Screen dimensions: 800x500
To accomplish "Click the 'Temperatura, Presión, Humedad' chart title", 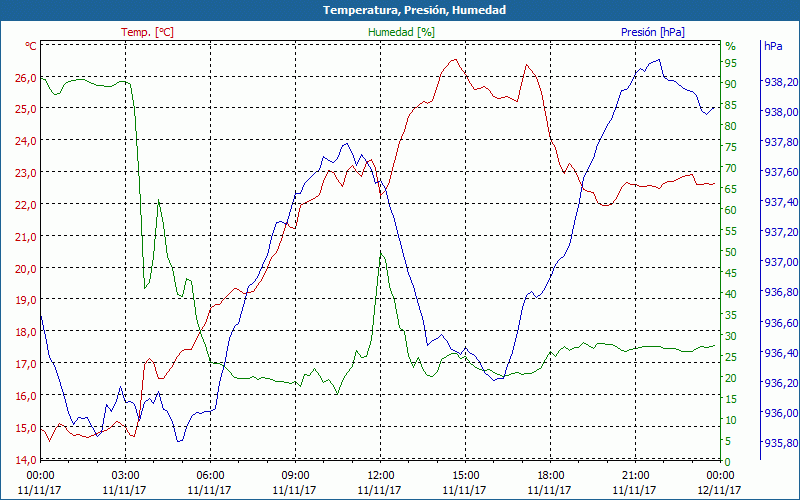I will click(414, 10).
